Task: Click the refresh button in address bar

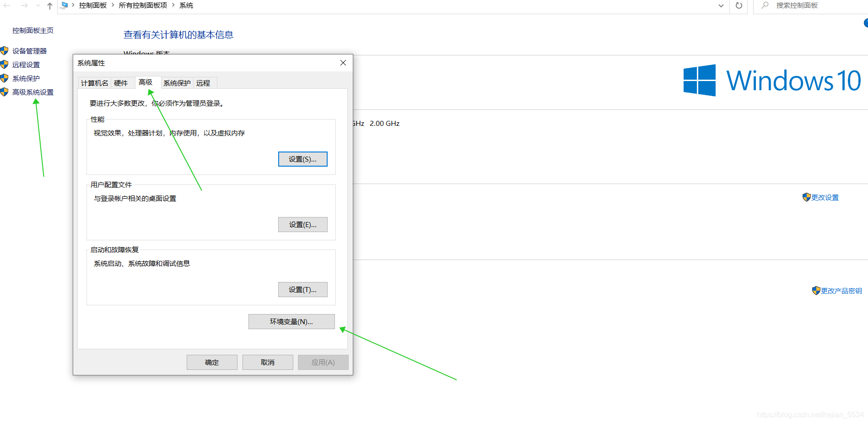Action: pos(739,6)
